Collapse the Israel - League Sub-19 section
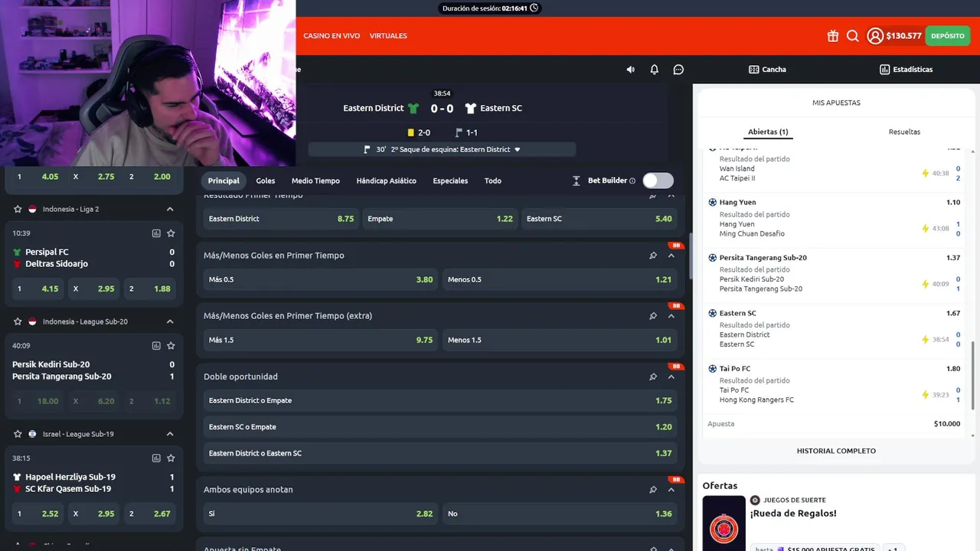 [170, 434]
